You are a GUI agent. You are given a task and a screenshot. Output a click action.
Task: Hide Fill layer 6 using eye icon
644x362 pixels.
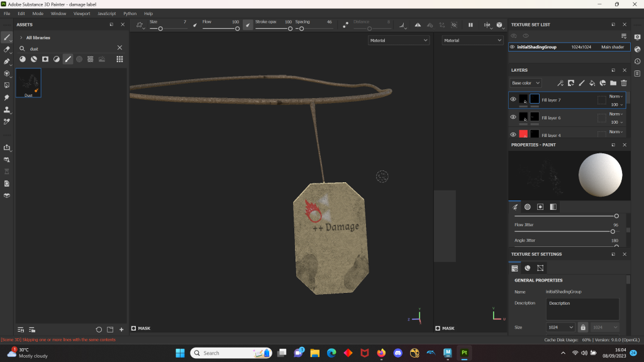pyautogui.click(x=513, y=117)
